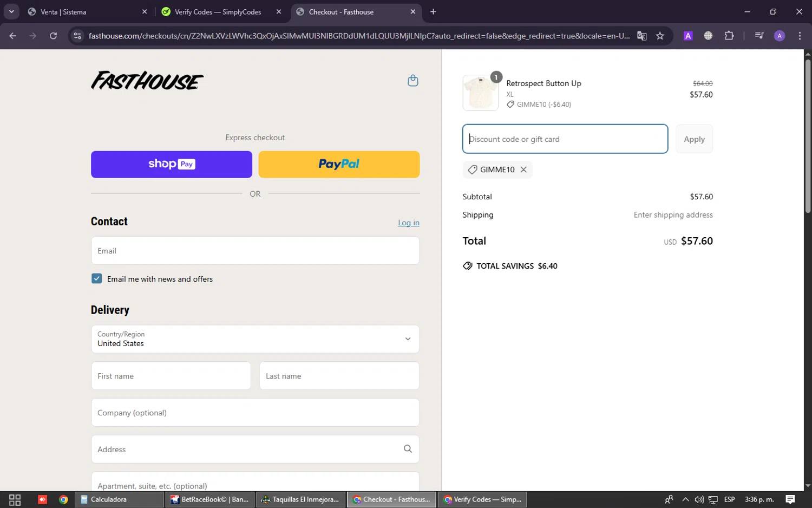Switch to Verify Codes — SimplyCodes tab
This screenshot has width=812, height=508.
(221, 11)
